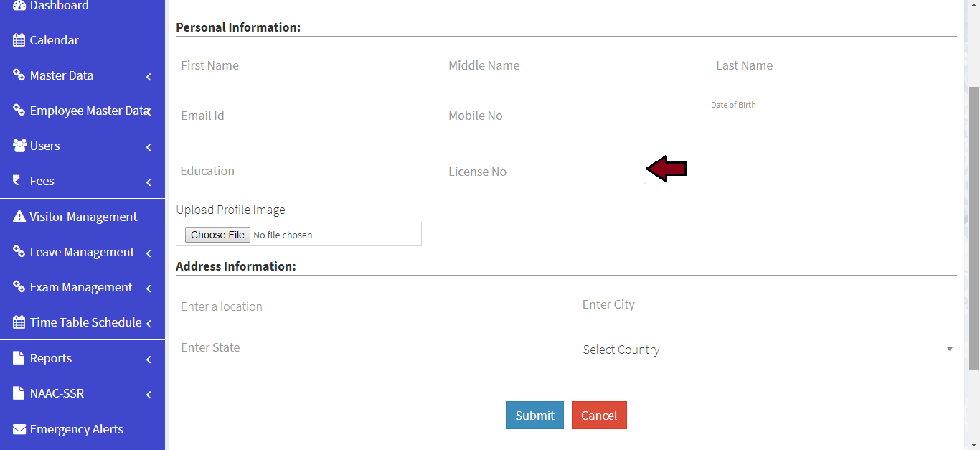Click the Reports file icon
The height and width of the screenshot is (450, 980).
[x=19, y=358]
